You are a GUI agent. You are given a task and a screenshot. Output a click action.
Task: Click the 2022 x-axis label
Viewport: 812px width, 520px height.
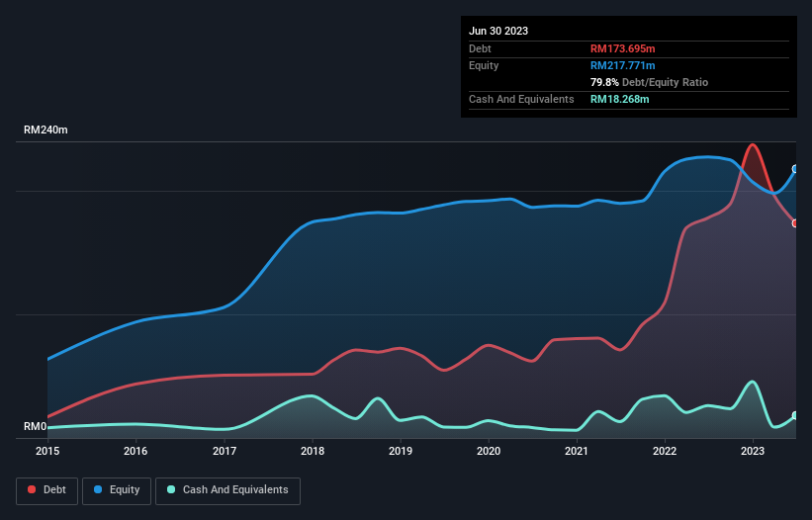[665, 451]
